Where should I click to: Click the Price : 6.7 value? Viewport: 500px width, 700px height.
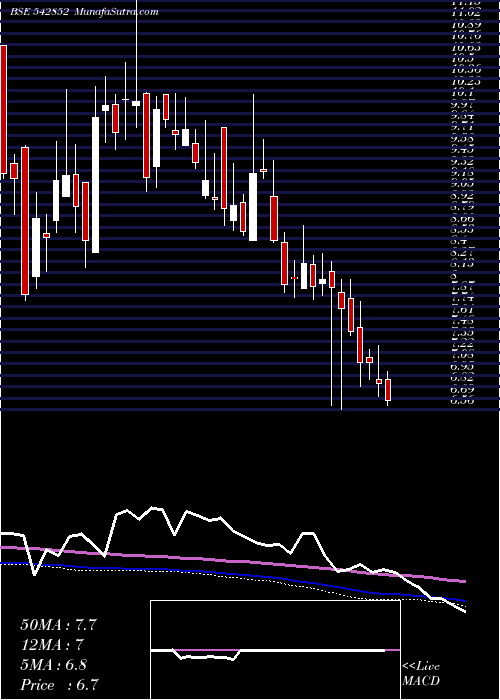coord(59,685)
